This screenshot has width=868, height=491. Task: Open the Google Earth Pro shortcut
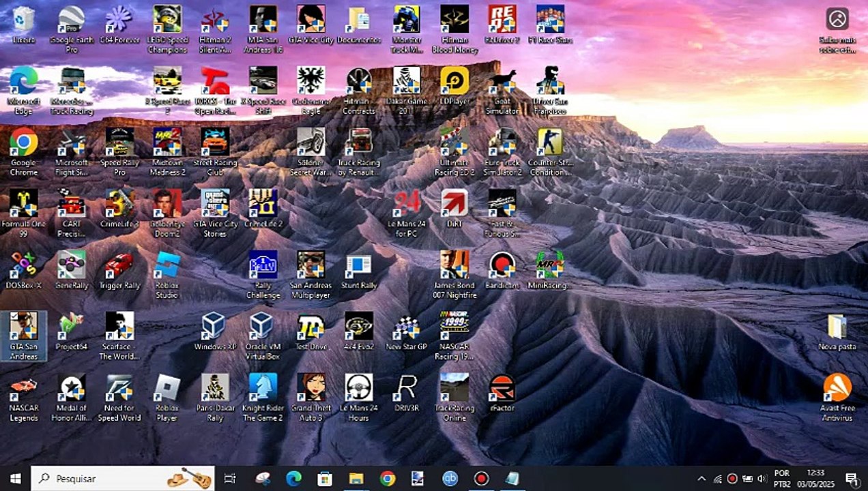point(72,30)
